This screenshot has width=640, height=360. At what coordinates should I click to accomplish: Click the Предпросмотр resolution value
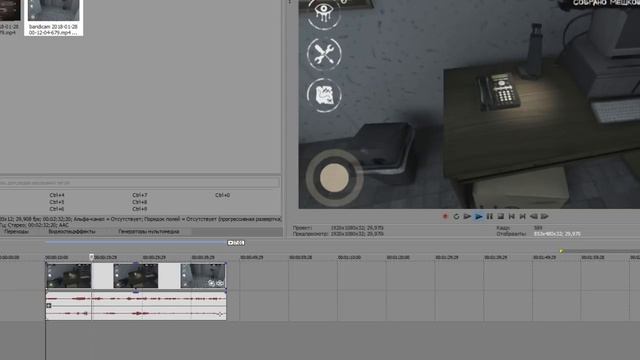click(x=357, y=234)
